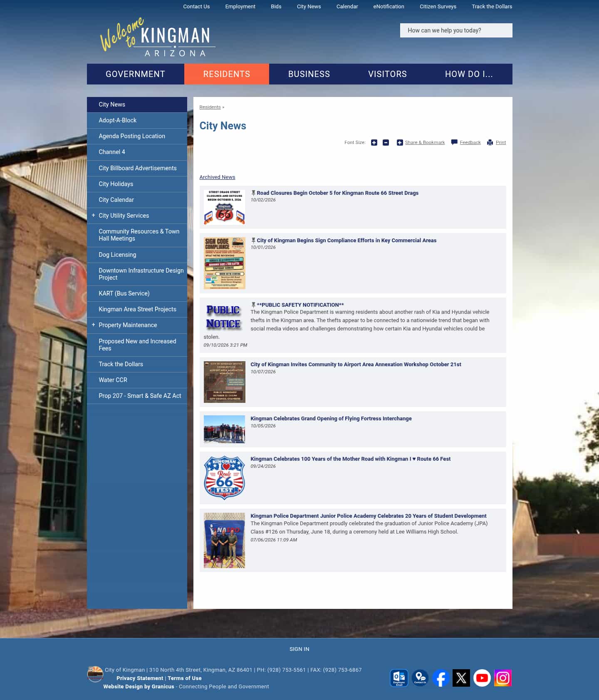The height and width of the screenshot is (700, 599).
Task: Open the Route 66 Fest thumbnail image
Action: pos(225,478)
